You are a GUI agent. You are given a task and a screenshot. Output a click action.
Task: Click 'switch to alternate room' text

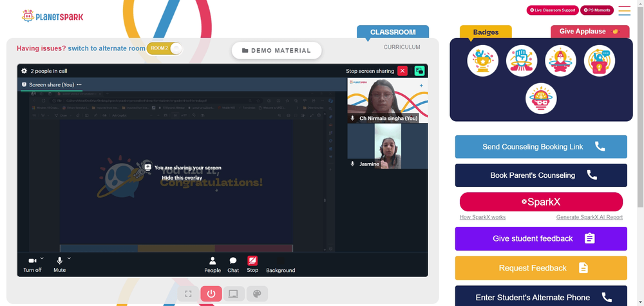[x=106, y=48]
